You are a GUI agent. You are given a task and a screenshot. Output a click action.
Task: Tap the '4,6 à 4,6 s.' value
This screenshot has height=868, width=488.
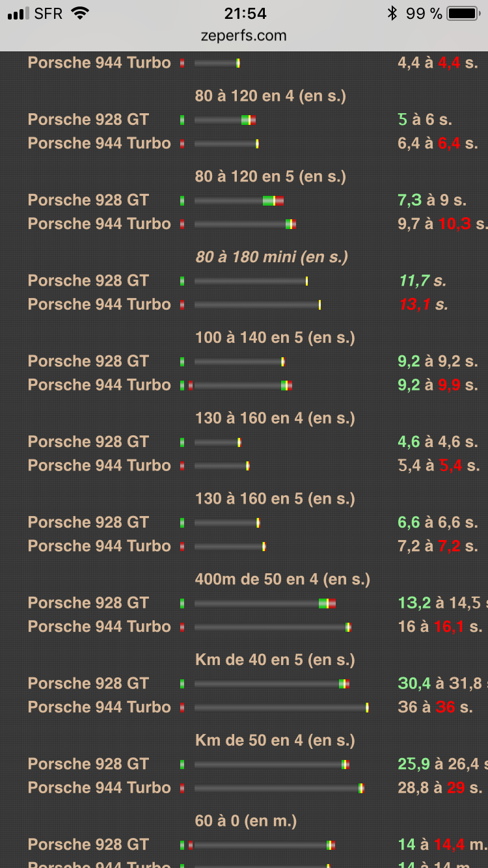click(438, 443)
